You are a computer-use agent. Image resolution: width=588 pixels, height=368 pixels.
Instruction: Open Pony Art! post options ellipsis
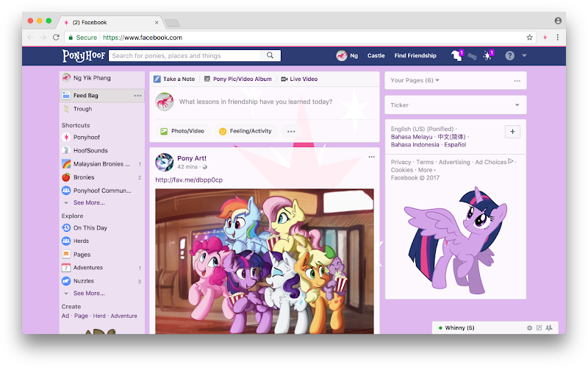371,157
